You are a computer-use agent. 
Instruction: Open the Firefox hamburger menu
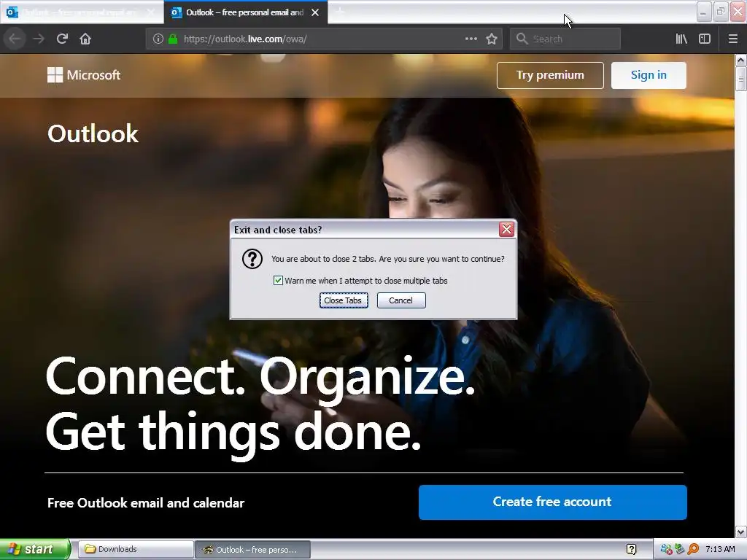(x=732, y=39)
